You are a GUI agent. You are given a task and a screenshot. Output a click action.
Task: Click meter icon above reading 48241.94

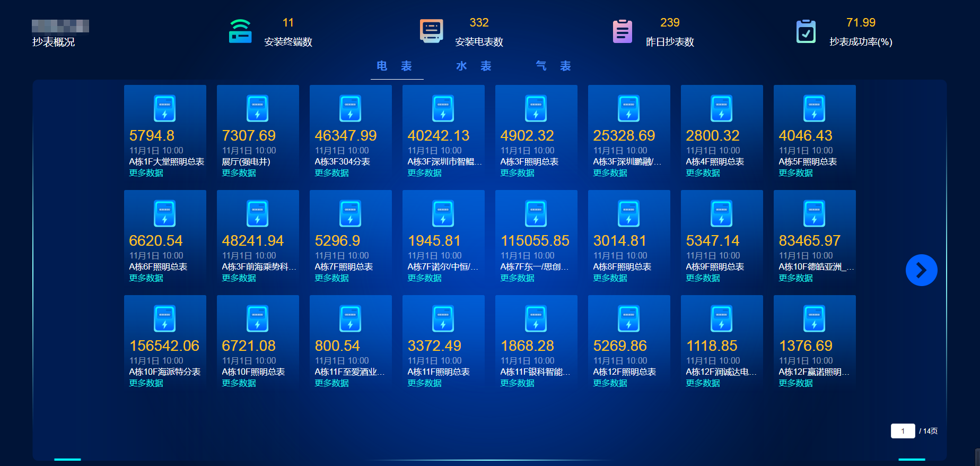pos(257,214)
